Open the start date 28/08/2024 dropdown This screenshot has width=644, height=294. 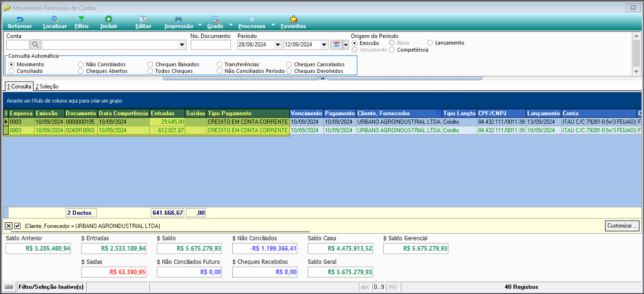point(278,45)
